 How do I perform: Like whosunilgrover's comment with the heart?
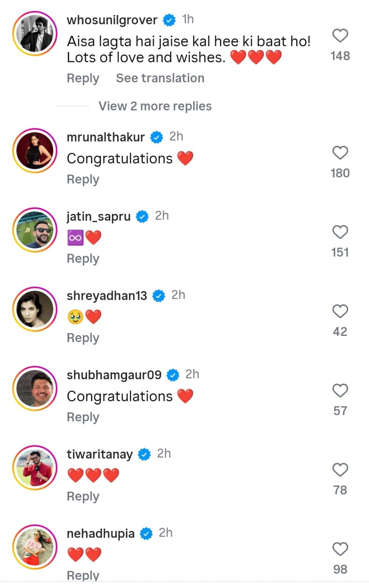click(340, 36)
